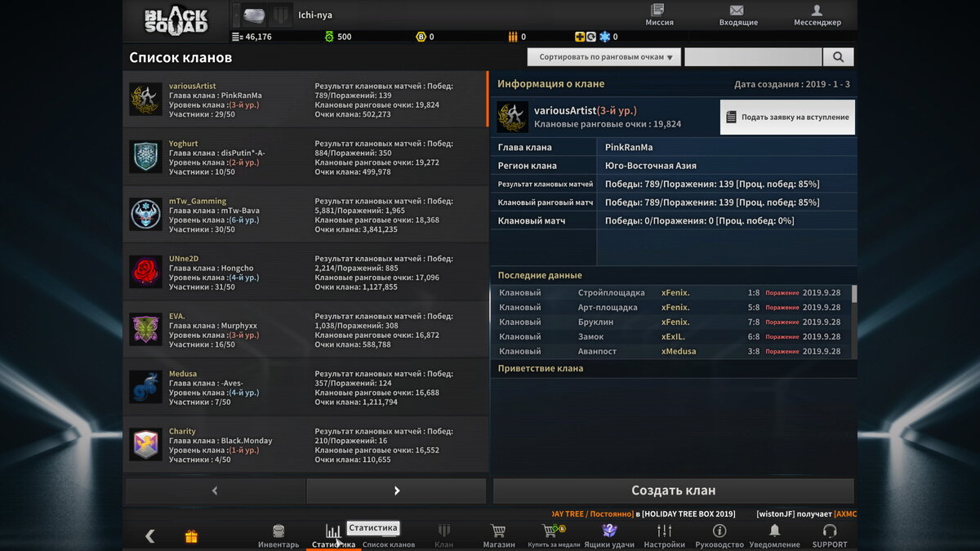Open the Магазин shop cart
Viewport: 980px width, 551px height.
(499, 536)
